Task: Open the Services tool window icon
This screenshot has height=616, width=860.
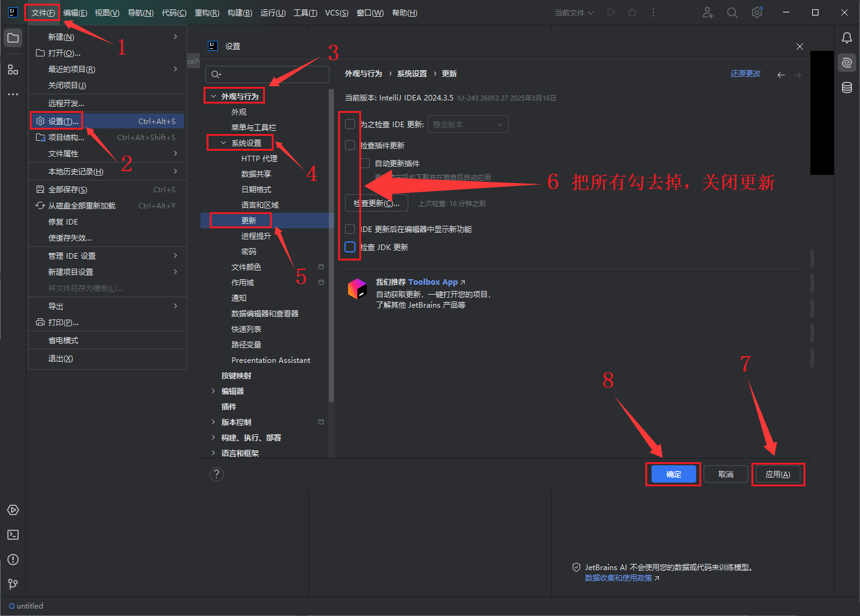Action: pyautogui.click(x=13, y=510)
